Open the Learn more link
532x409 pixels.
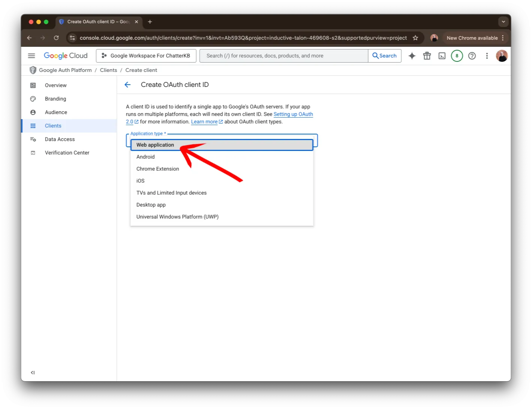pos(207,122)
